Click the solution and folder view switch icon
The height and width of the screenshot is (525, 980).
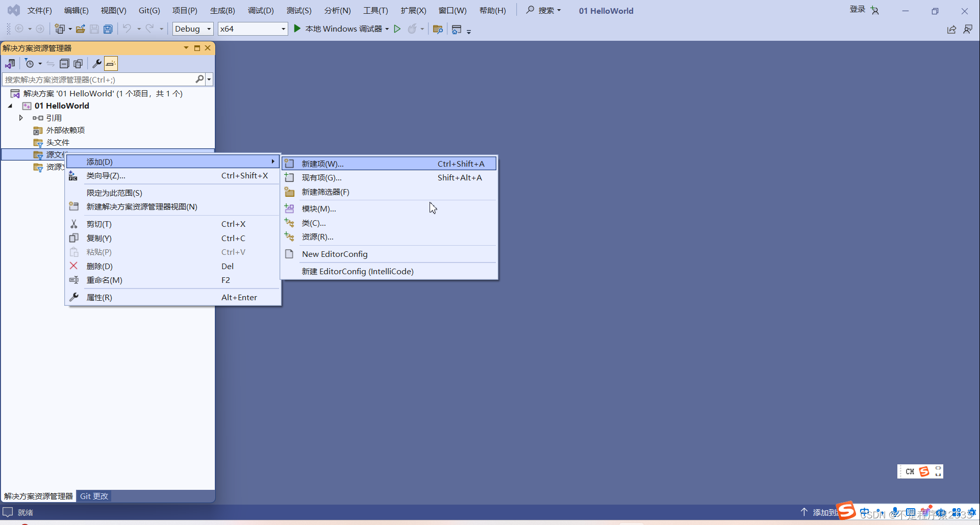[x=10, y=64]
